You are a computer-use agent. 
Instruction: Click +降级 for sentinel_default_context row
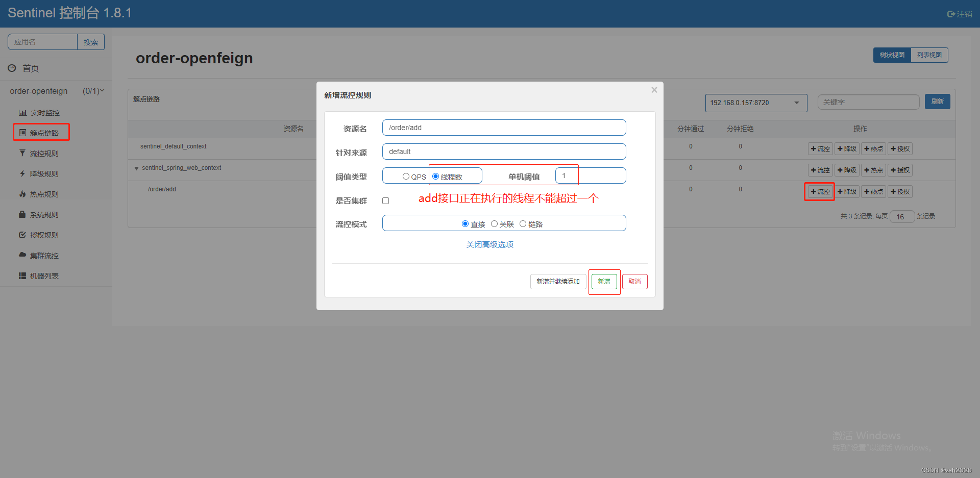point(847,149)
